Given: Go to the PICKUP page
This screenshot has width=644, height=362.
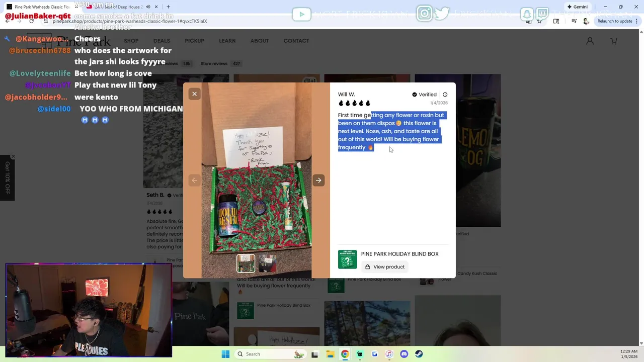Looking at the screenshot, I should 194,41.
